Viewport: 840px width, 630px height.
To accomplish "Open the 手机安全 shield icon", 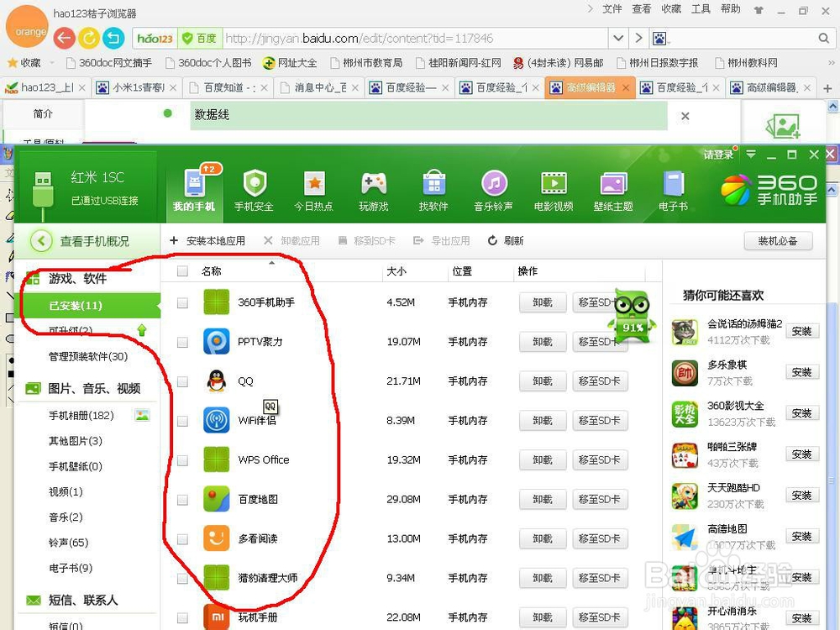I will tap(255, 182).
